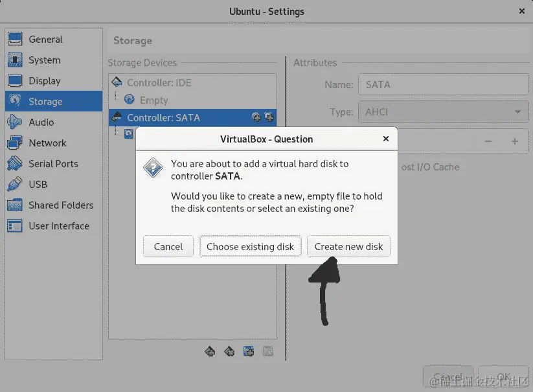Viewport: 533px width, 392px height.
Task: Click the Audio speaker icon
Action: 14,122
